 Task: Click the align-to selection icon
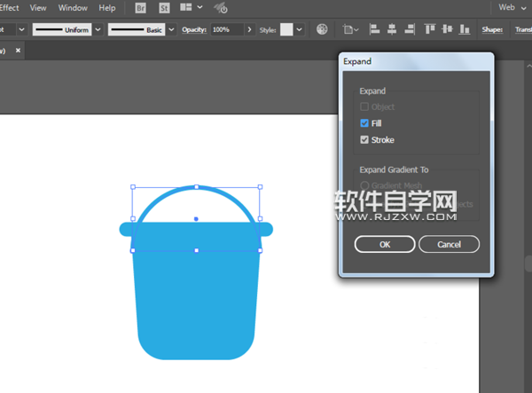coord(348,29)
